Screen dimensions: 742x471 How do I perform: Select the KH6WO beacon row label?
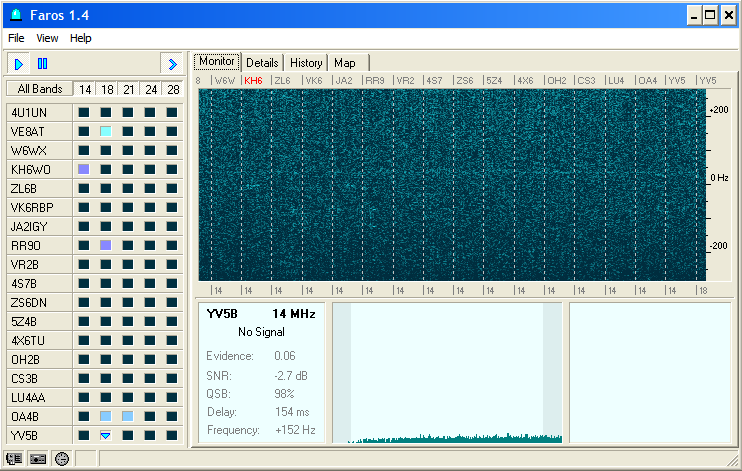tap(40, 169)
